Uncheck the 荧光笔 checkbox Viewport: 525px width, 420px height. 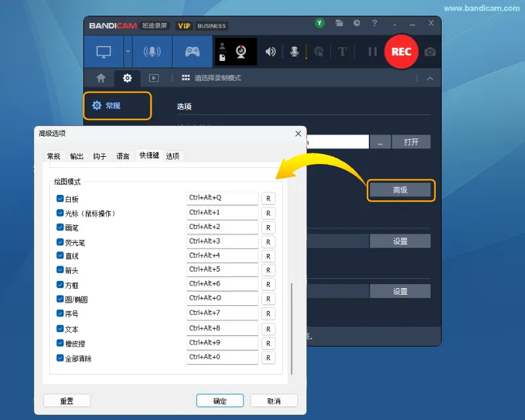coord(60,241)
